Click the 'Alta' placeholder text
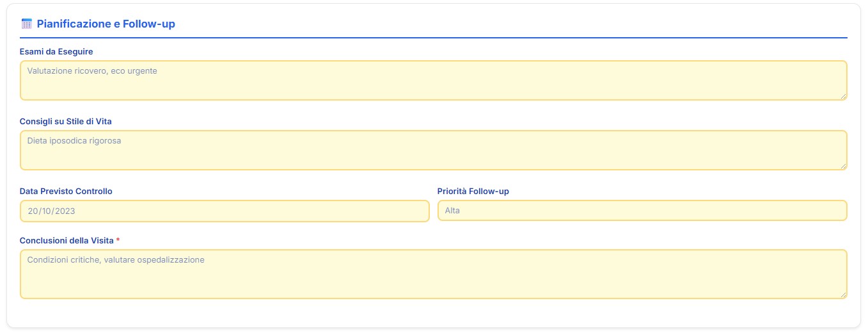The image size is (868, 335). 452,211
